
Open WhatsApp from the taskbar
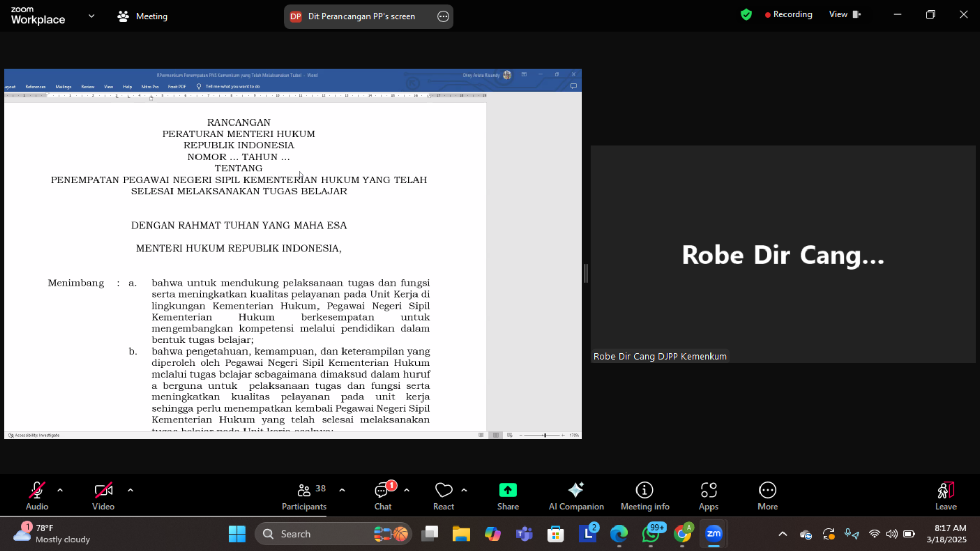(x=651, y=534)
